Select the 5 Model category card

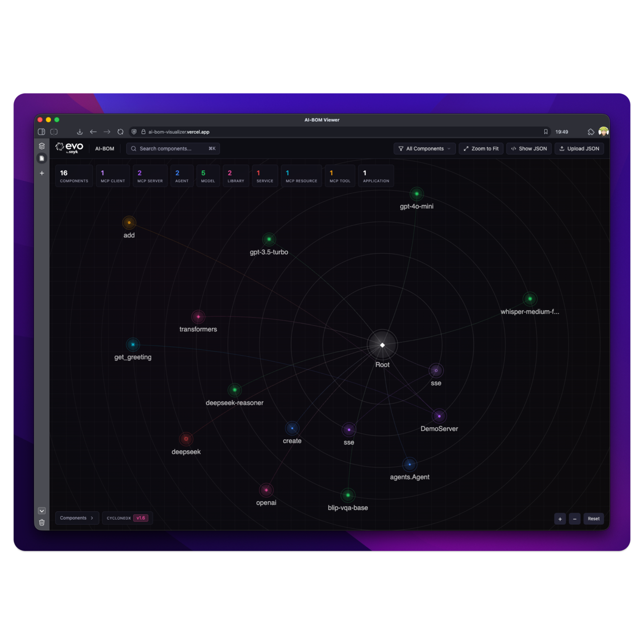208,176
